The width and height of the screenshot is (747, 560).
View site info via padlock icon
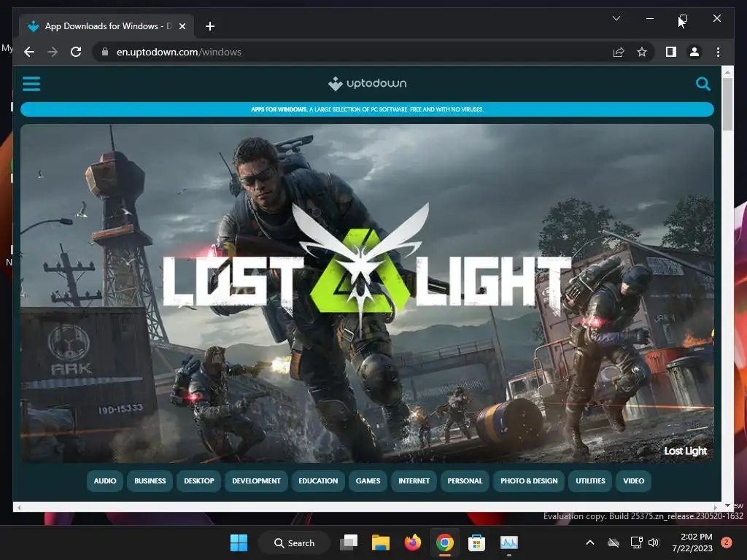click(105, 52)
